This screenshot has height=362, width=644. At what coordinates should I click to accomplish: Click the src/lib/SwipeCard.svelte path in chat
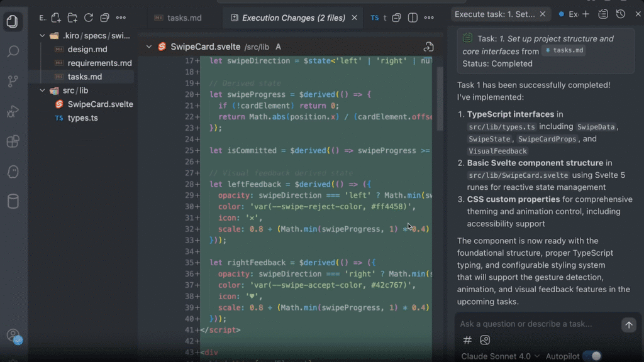pos(518,176)
